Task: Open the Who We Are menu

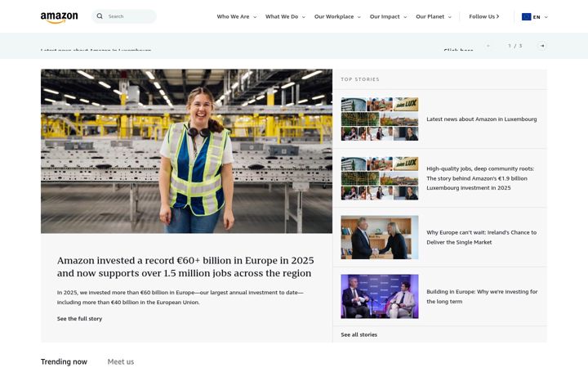Action: (233, 16)
